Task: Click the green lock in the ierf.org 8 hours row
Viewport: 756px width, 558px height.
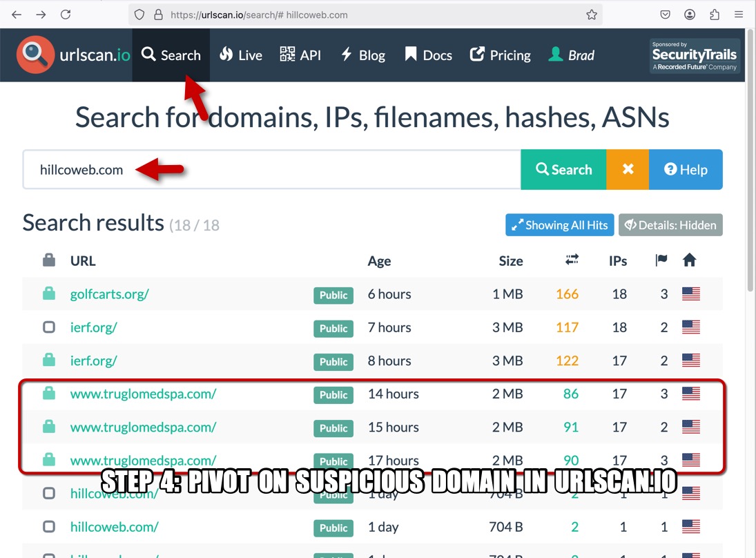Action: (49, 360)
